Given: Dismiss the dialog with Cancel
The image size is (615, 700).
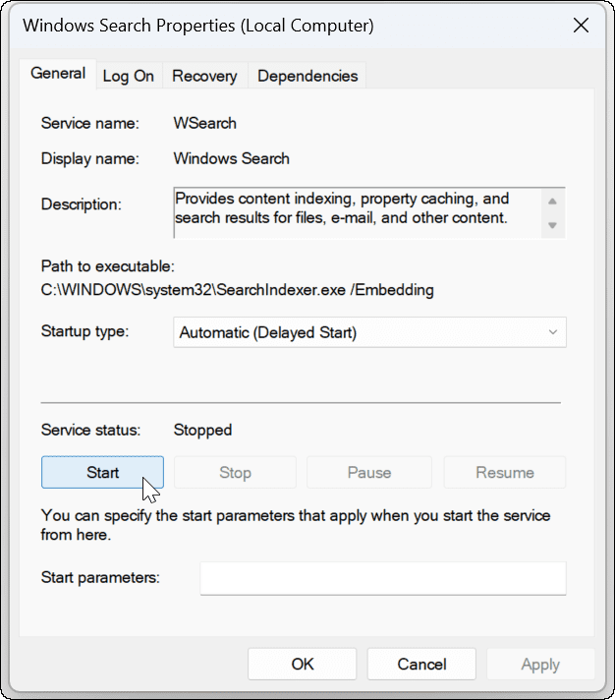Looking at the screenshot, I should coord(421,665).
